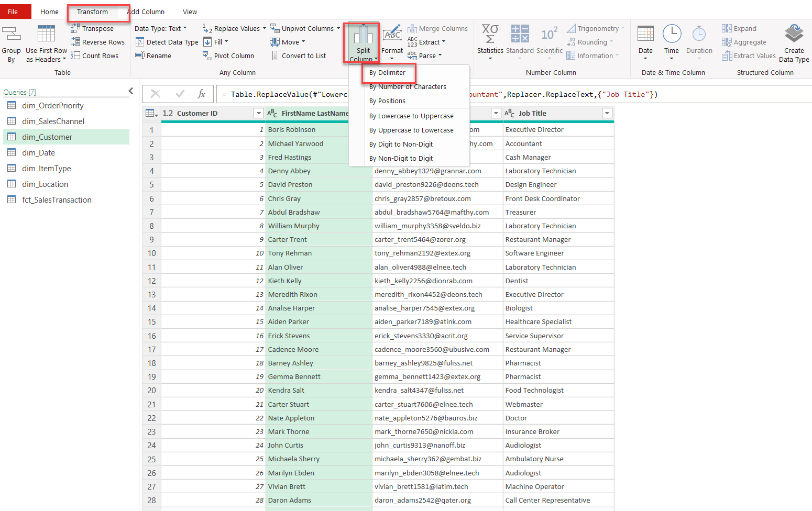
Task: Choose By Non-Digit to Digit
Action: [401, 159]
